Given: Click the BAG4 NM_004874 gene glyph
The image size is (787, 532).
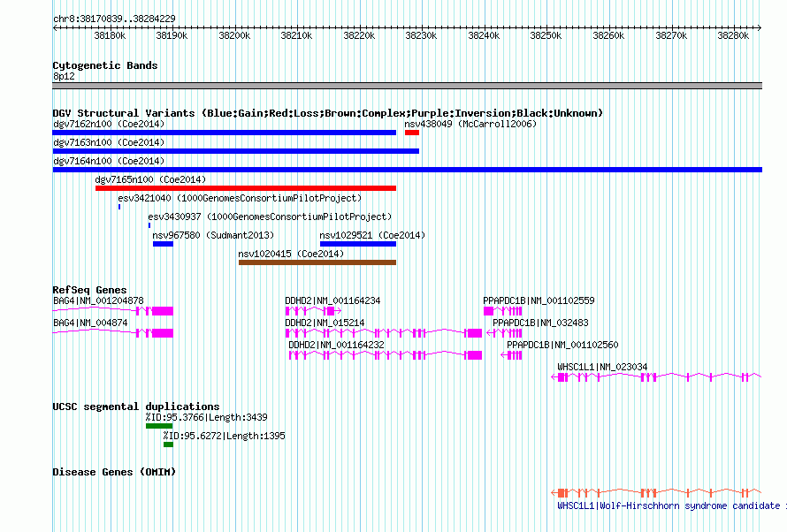Looking at the screenshot, I should (x=113, y=333).
